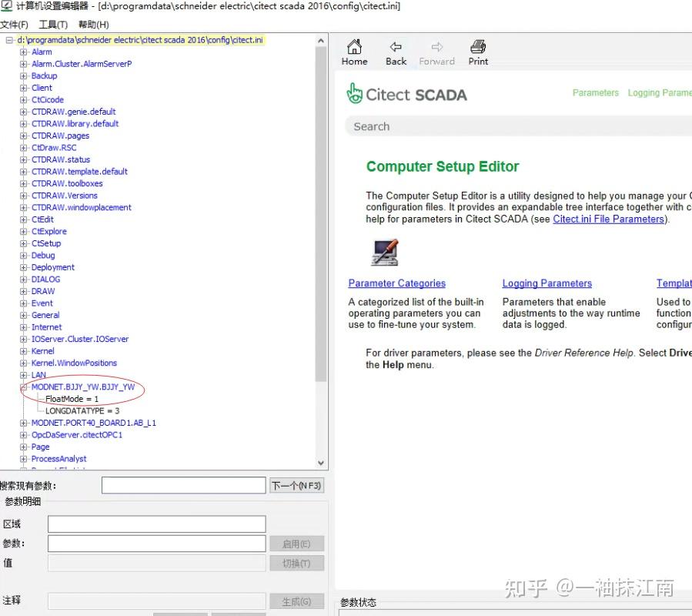This screenshot has width=692, height=616.
Task: Select the Internet tree item
Action: pos(46,327)
